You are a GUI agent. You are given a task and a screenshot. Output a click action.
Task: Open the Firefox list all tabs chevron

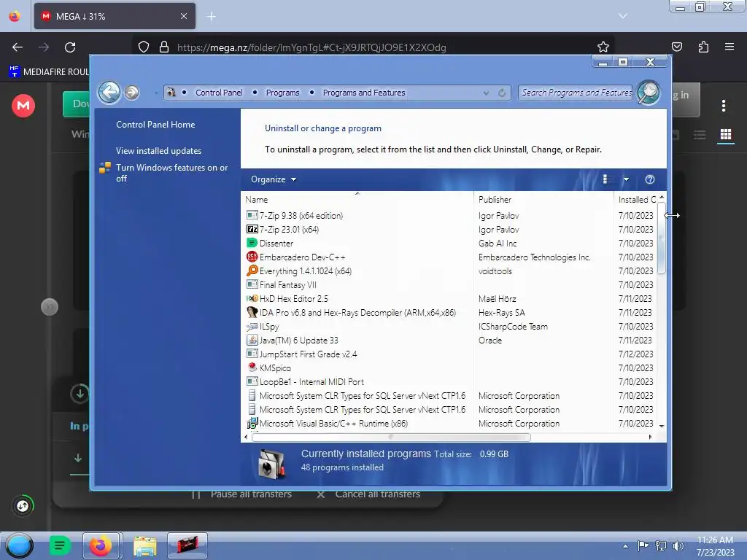coord(623,16)
